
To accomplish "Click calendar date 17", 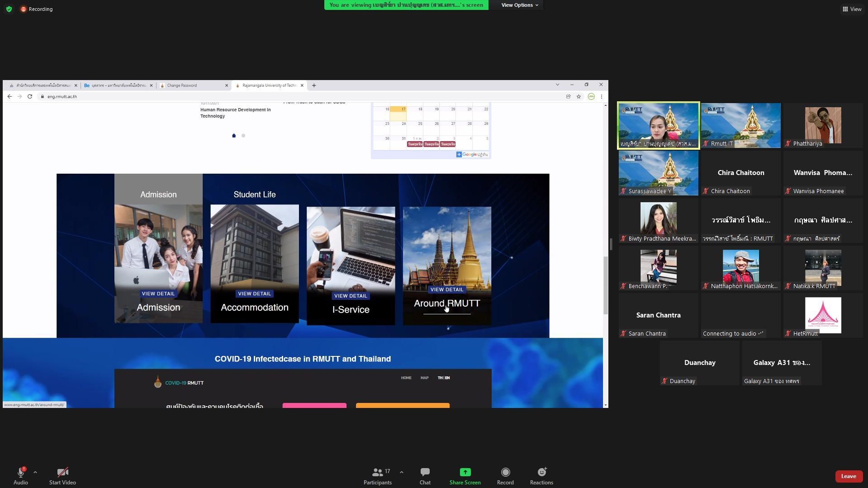I will pos(398,113).
